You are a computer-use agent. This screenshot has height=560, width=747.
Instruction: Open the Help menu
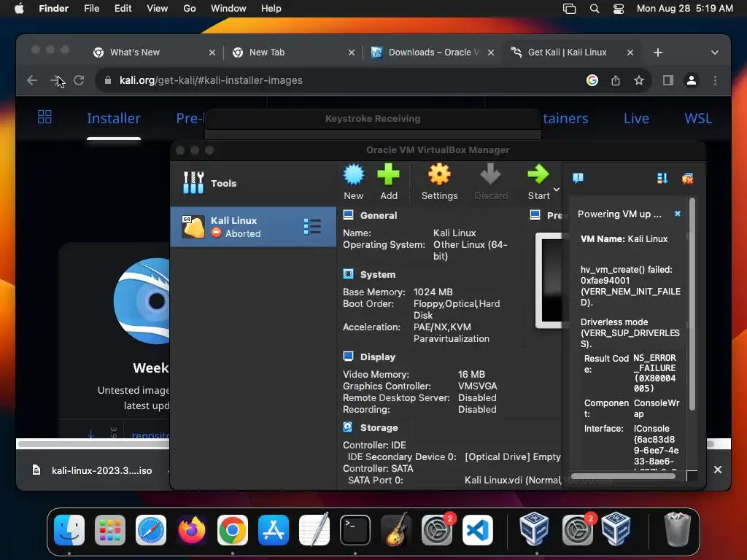[x=271, y=9]
